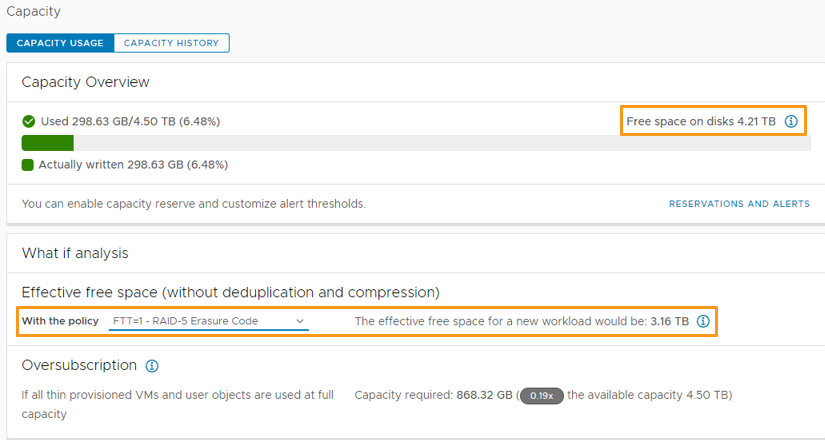Click info icon next to Free space on disks

tap(791, 121)
